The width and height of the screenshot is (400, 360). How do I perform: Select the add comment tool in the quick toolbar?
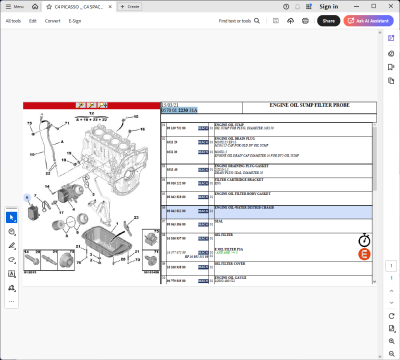(x=12, y=232)
